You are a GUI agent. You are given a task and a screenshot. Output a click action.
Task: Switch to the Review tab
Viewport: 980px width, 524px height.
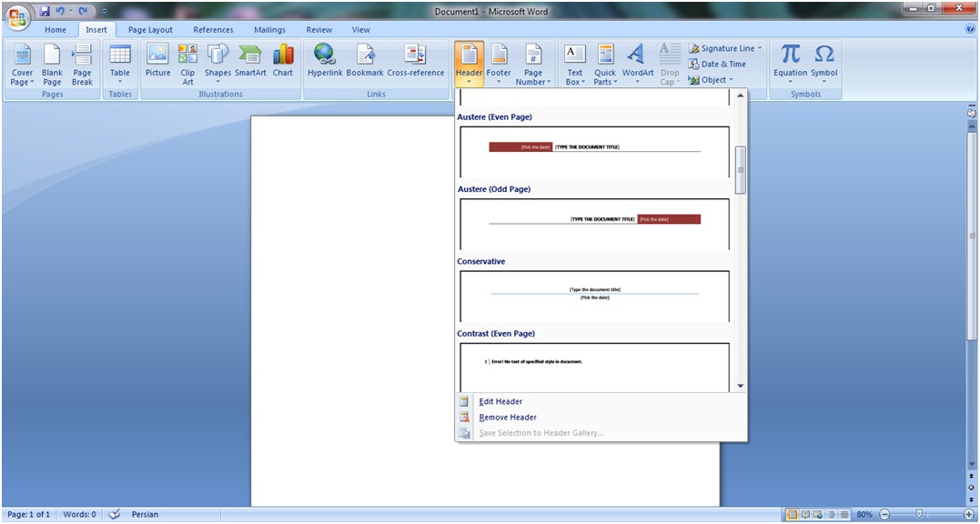click(x=319, y=29)
